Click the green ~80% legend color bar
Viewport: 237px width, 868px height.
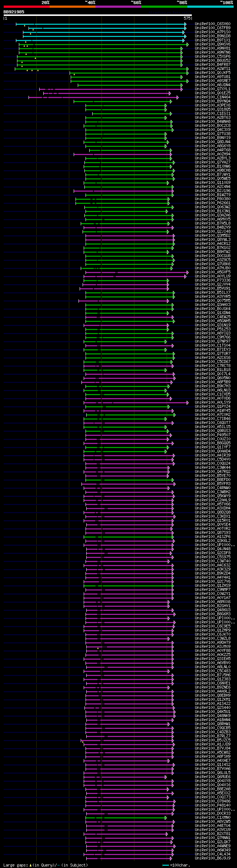164,7
